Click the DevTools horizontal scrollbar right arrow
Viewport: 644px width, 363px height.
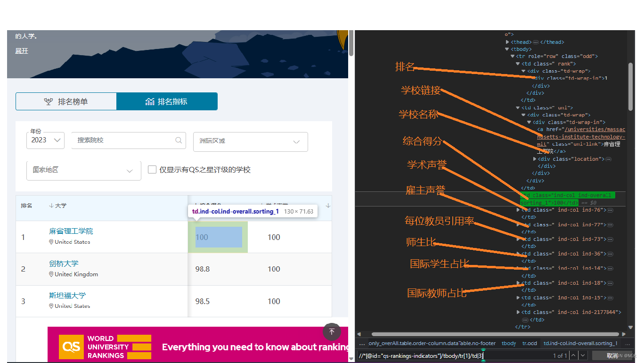625,334
